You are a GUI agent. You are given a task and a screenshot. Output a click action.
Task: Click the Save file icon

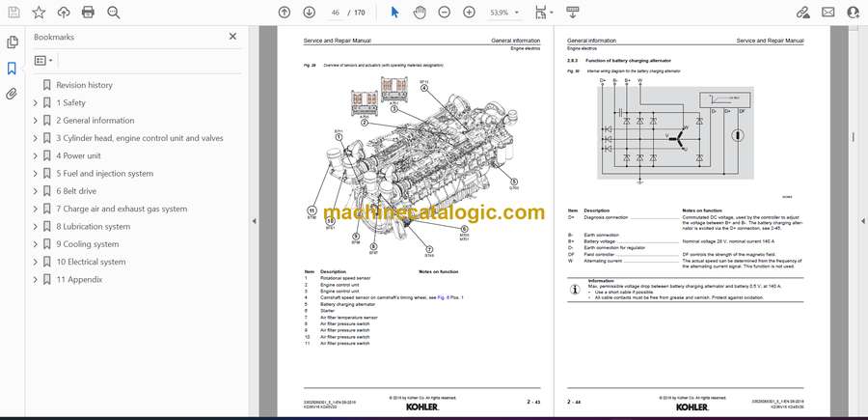[14, 13]
